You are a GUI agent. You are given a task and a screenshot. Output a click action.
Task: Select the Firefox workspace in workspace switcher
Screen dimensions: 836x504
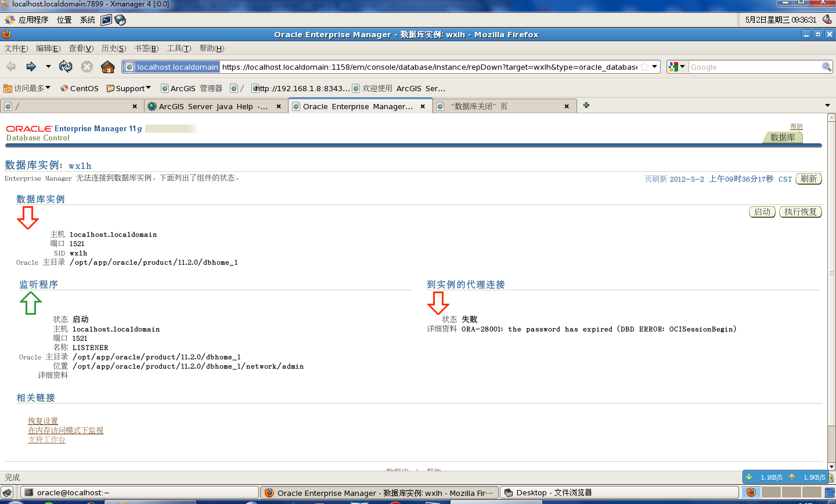point(751,492)
